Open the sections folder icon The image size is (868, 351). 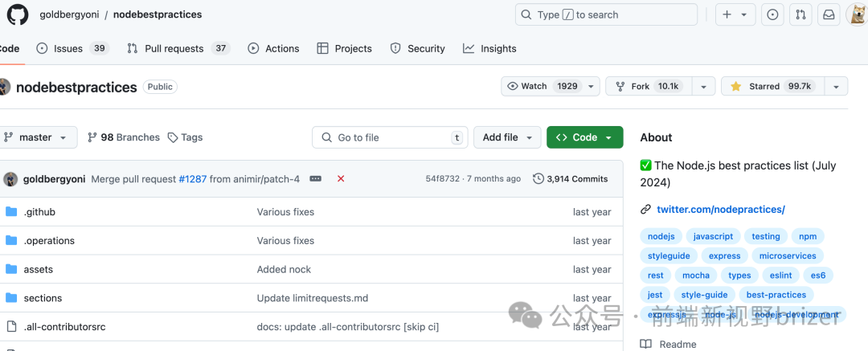coord(11,298)
